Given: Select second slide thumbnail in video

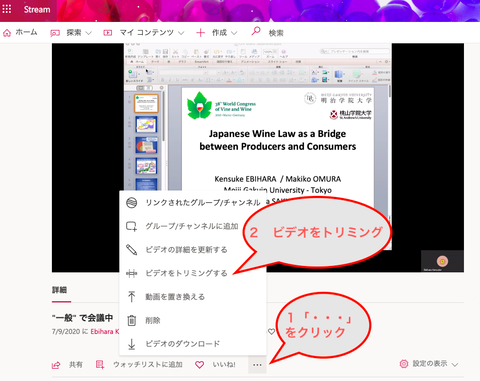Looking at the screenshot, I should click(x=146, y=124).
